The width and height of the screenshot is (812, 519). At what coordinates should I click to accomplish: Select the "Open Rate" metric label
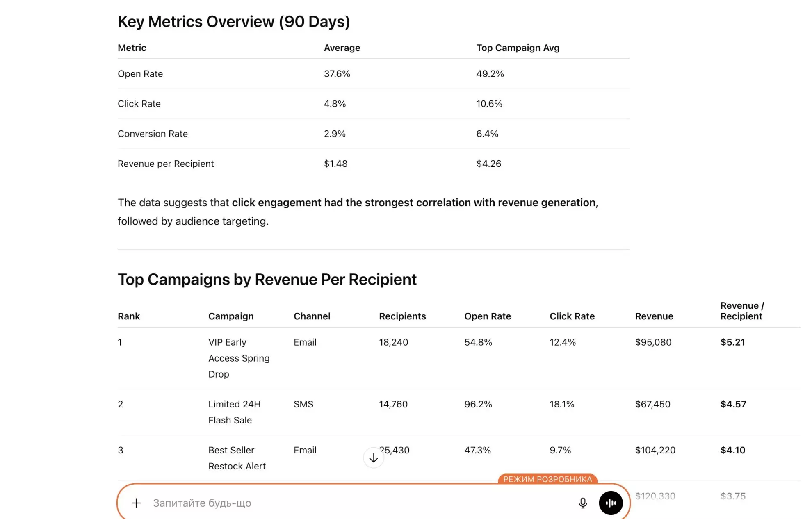coord(140,74)
